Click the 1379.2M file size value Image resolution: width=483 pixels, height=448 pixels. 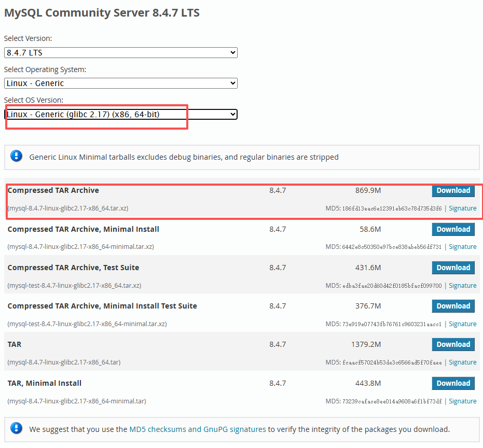tap(366, 344)
